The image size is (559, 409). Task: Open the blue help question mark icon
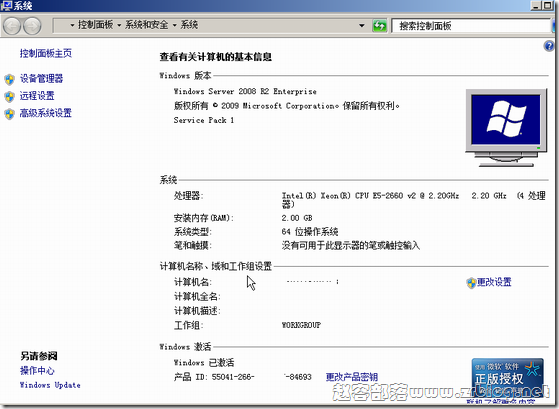[x=549, y=46]
